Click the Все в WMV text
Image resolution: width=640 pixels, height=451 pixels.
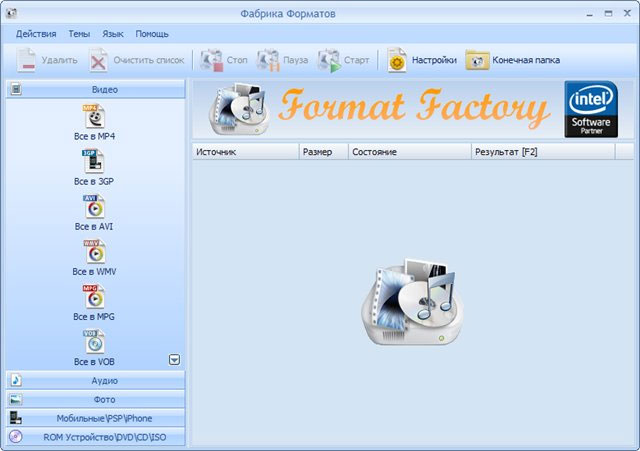pyautogui.click(x=94, y=271)
